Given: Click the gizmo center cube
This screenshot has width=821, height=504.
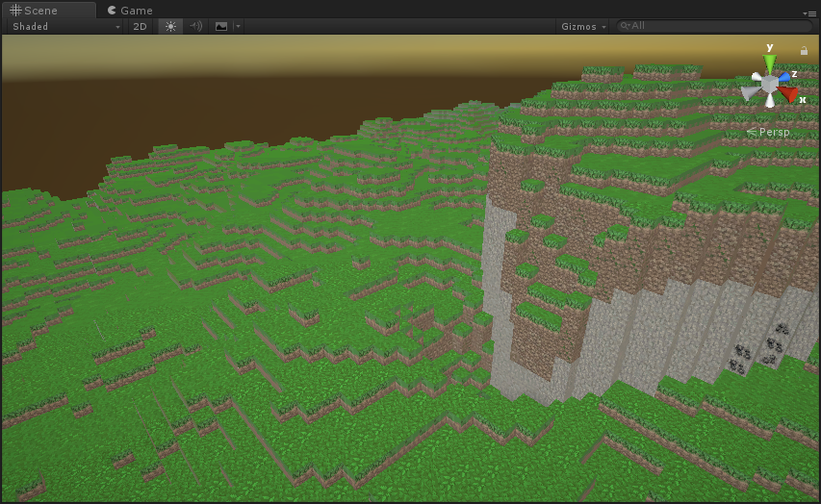Looking at the screenshot, I should (x=769, y=84).
